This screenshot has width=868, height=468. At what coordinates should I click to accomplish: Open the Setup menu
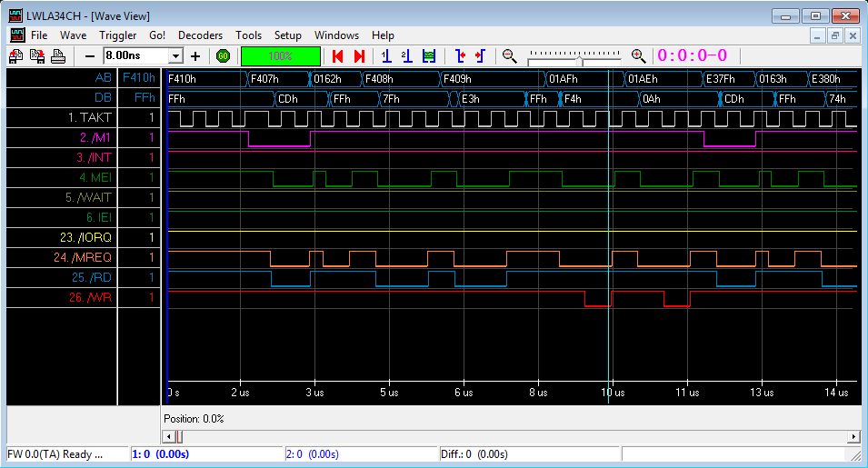pos(288,35)
